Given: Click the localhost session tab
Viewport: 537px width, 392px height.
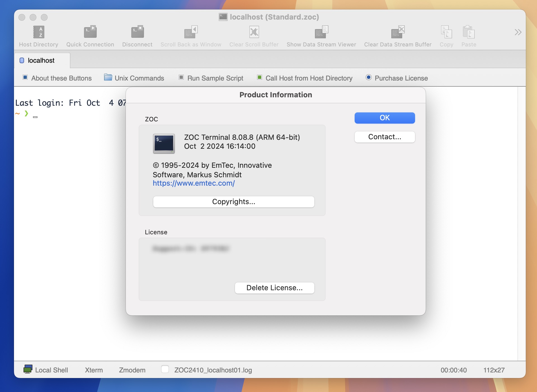Looking at the screenshot, I should (x=41, y=60).
